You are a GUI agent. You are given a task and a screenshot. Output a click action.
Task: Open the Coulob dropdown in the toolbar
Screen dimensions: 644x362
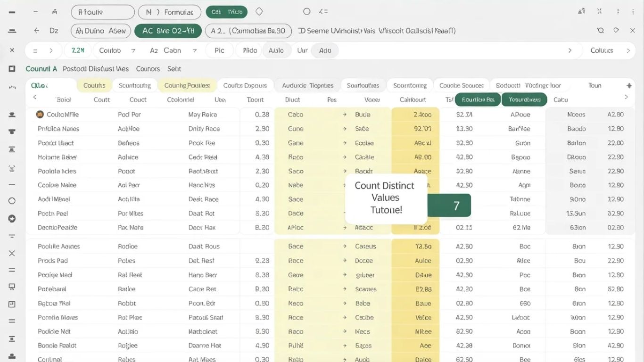(x=117, y=50)
